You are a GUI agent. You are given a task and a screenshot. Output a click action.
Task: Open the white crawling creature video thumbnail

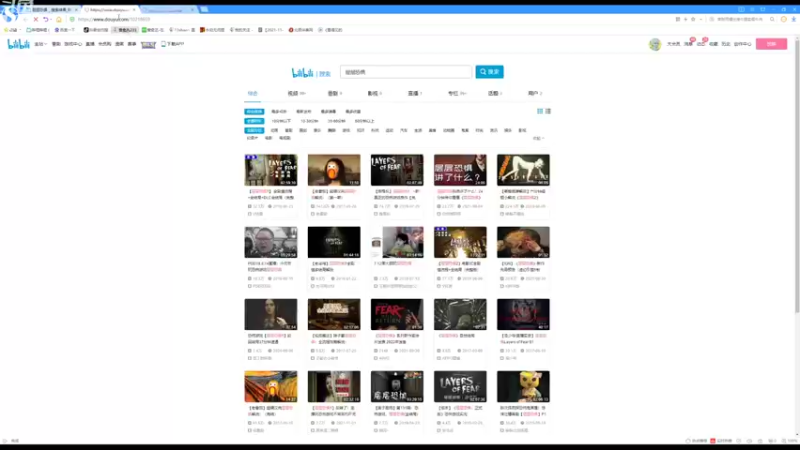(x=523, y=170)
